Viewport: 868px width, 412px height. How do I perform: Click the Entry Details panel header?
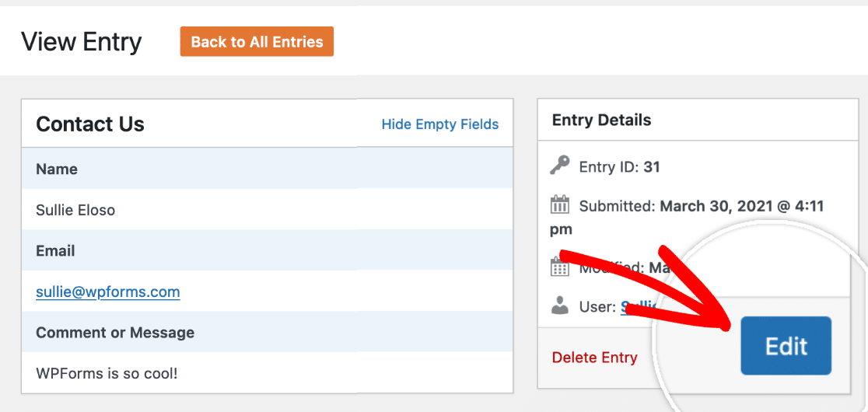694,120
